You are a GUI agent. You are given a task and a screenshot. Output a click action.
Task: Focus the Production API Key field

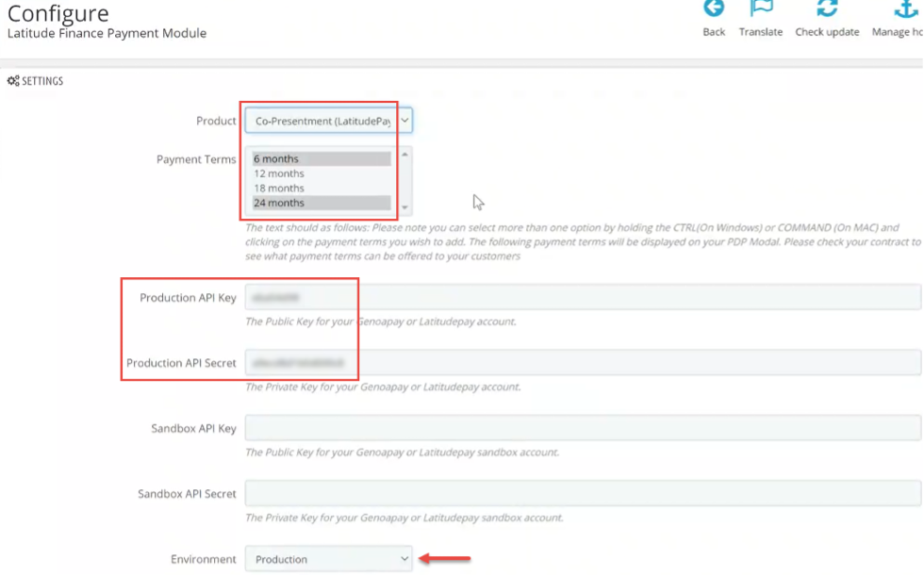coord(583,297)
